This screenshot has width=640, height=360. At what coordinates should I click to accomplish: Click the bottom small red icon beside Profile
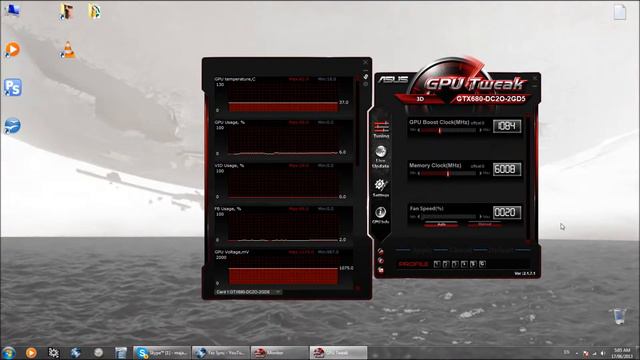(380, 270)
